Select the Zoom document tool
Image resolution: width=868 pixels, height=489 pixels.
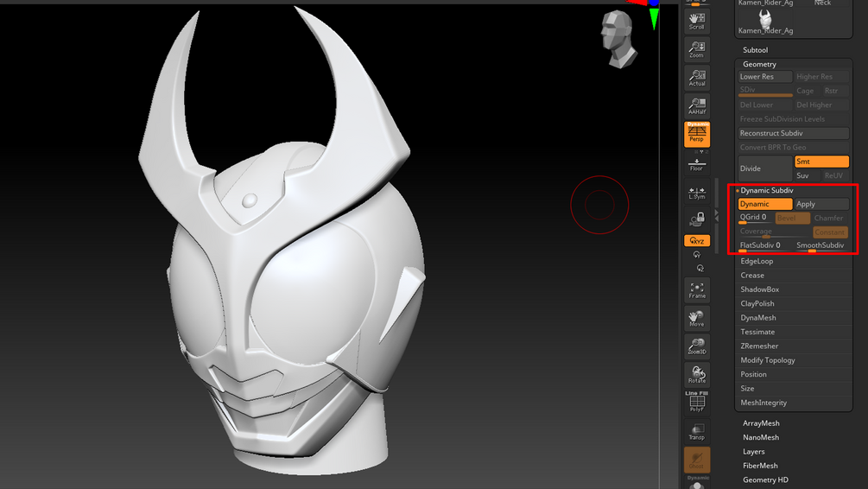[x=696, y=49]
